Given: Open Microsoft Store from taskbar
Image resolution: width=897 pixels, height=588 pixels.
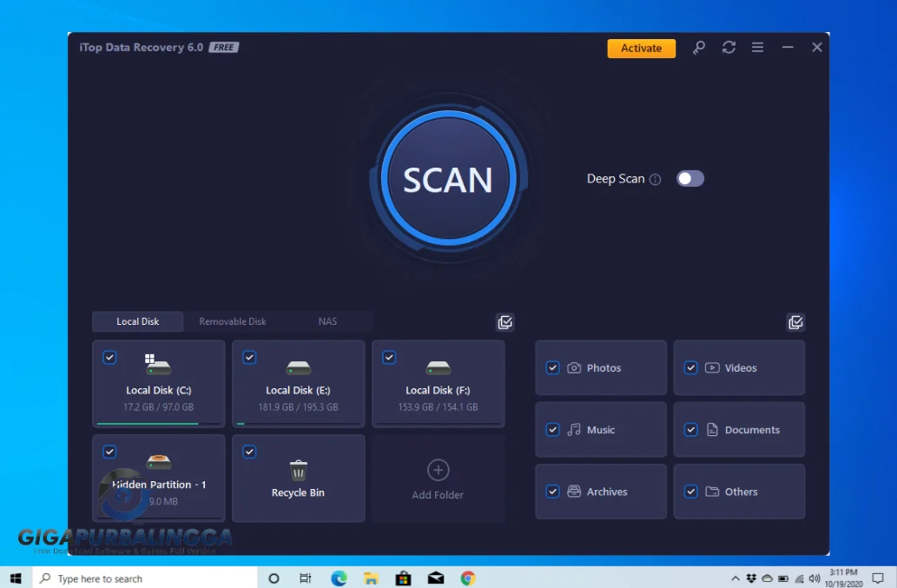Looking at the screenshot, I should pyautogui.click(x=403, y=578).
